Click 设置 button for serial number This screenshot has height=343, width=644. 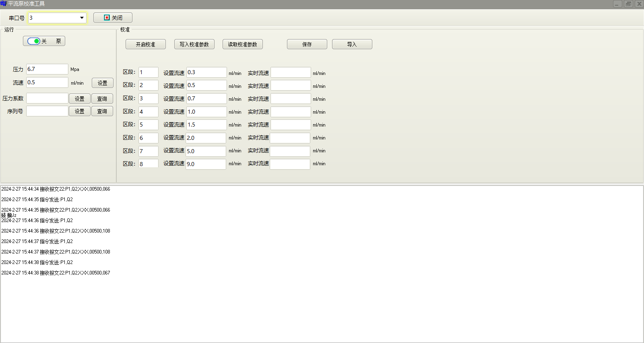79,111
